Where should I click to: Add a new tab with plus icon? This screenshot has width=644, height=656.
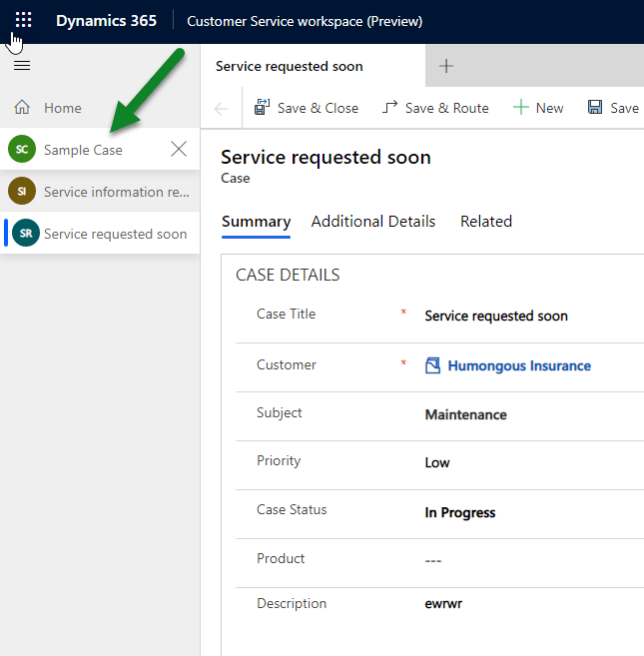tap(446, 66)
